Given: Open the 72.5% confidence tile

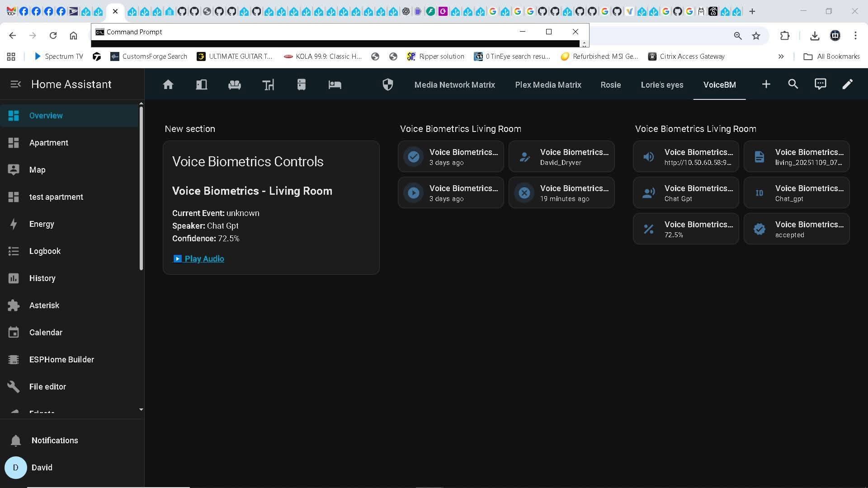Looking at the screenshot, I should 685,229.
